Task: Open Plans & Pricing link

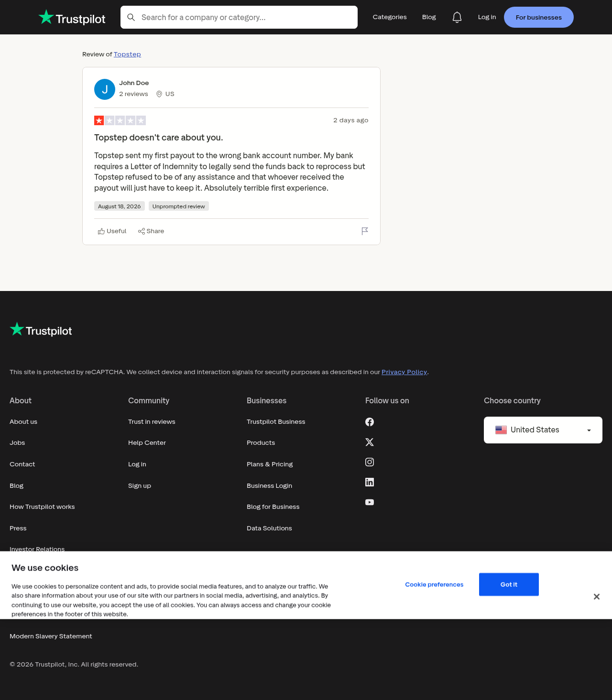Action: [270, 464]
